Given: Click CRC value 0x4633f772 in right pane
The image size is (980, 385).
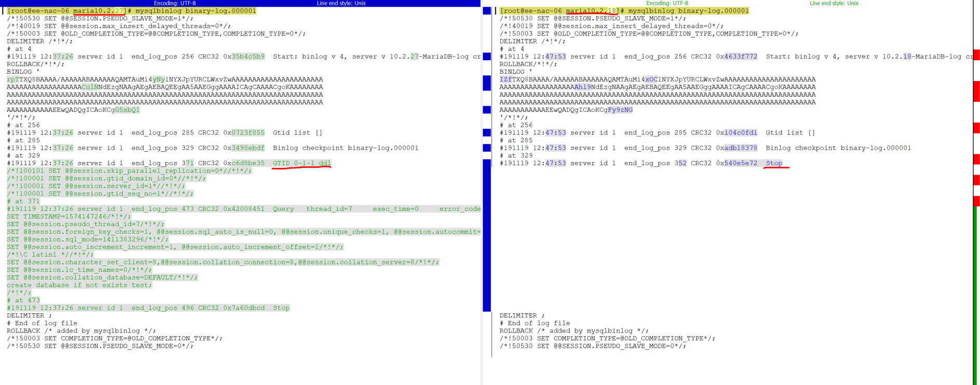Looking at the screenshot, I should (x=737, y=57).
